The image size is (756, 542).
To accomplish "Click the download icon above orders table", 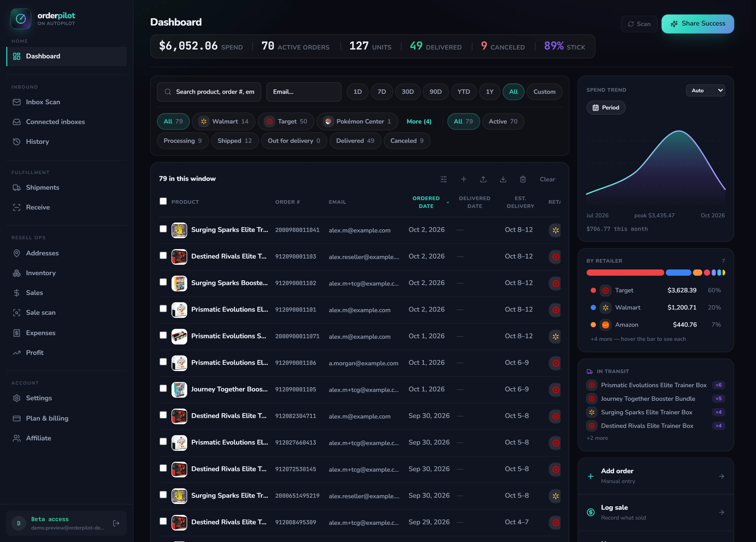I will click(x=503, y=179).
